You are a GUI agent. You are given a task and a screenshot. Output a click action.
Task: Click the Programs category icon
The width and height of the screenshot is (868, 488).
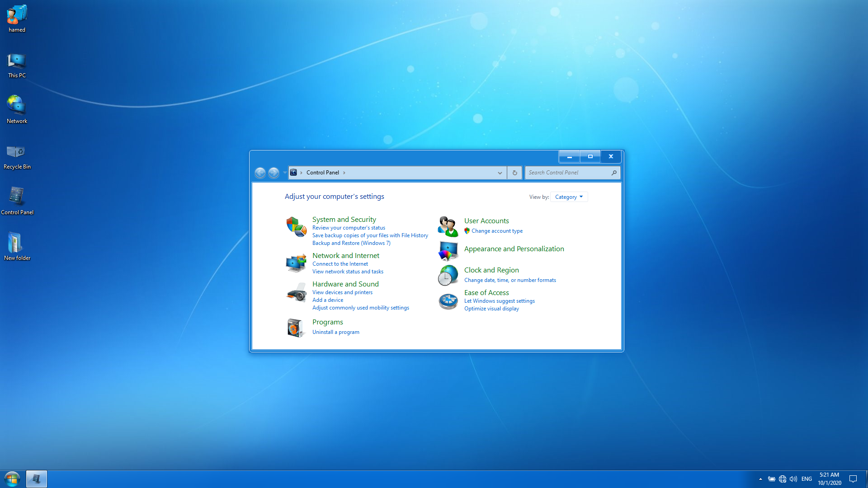[x=295, y=328]
